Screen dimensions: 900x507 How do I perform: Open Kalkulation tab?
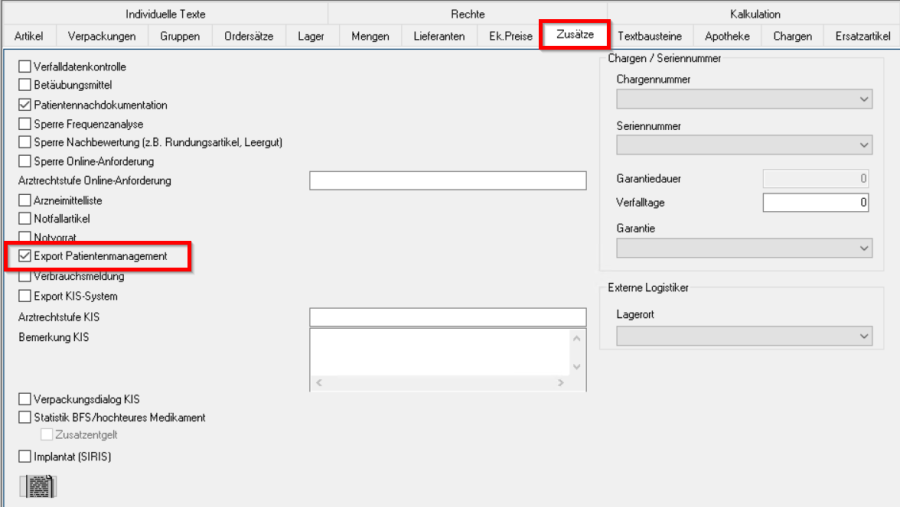coord(755,14)
